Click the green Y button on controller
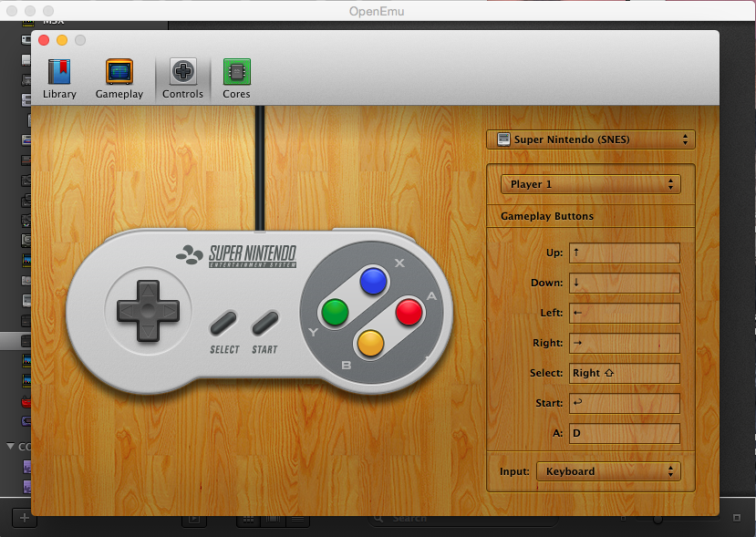 point(335,312)
